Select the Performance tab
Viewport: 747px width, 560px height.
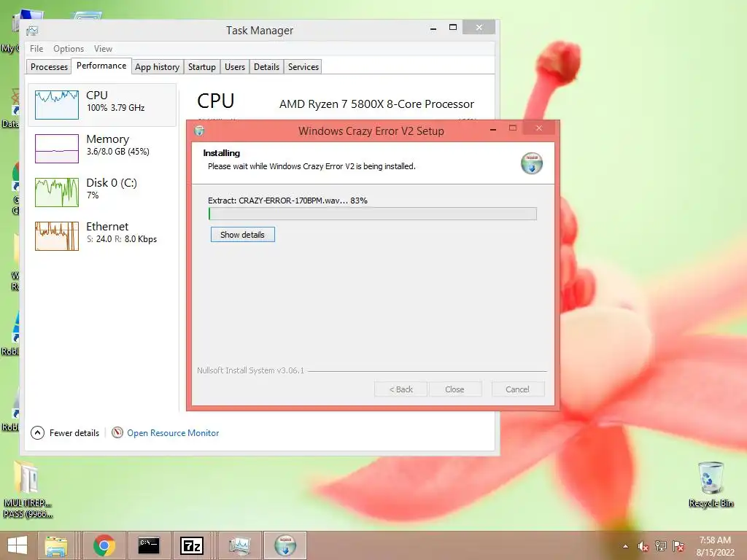[x=101, y=66]
